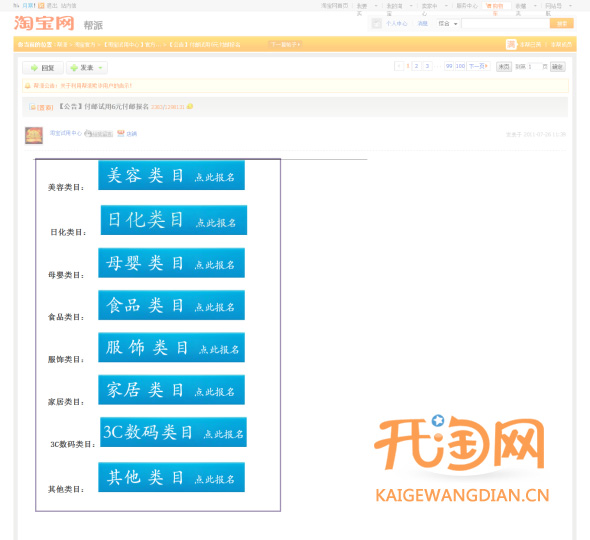Click the page number jump input field

coord(534,67)
